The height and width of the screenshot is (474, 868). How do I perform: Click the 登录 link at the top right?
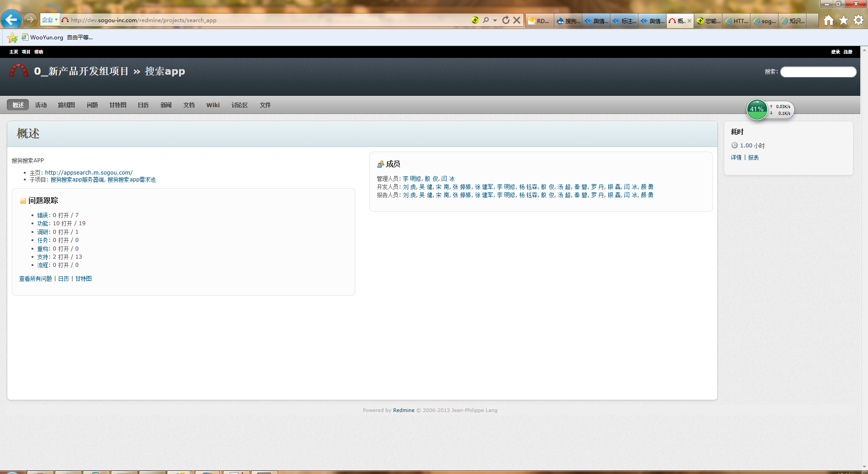click(x=835, y=52)
